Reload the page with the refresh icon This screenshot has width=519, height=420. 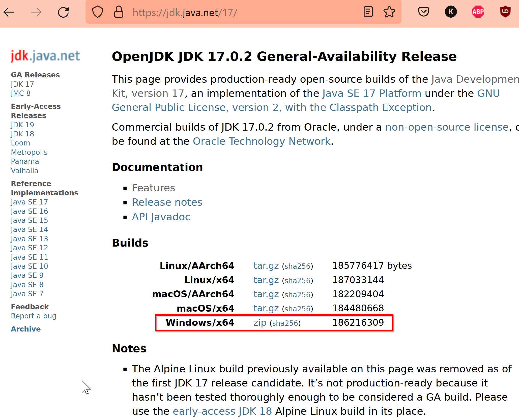tap(63, 12)
